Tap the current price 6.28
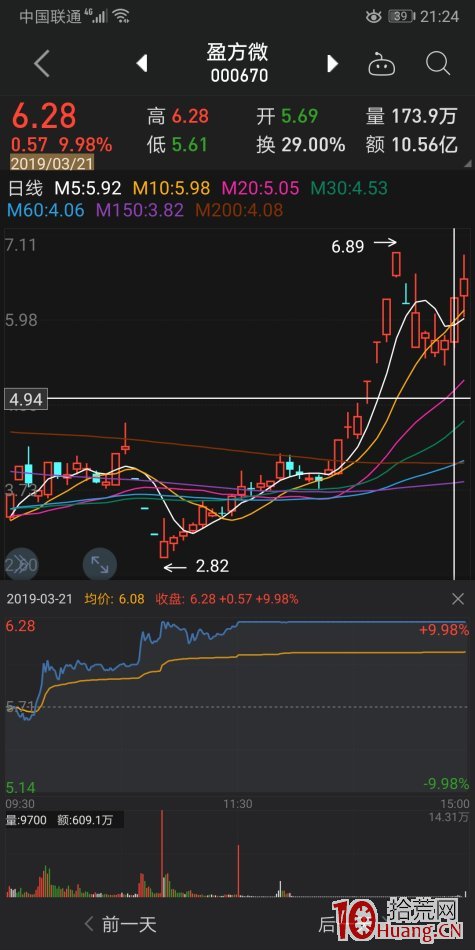 click(44, 116)
